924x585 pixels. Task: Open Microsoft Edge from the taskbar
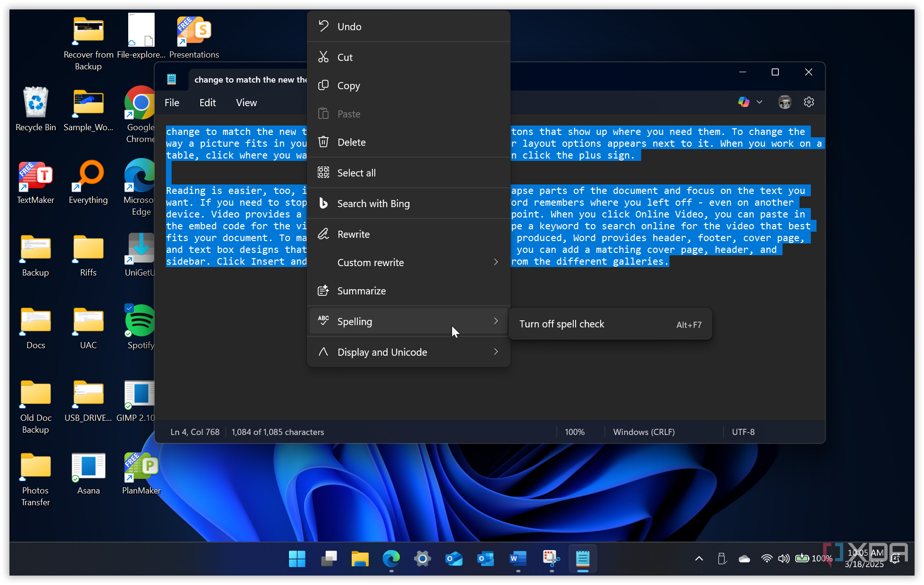pos(391,559)
